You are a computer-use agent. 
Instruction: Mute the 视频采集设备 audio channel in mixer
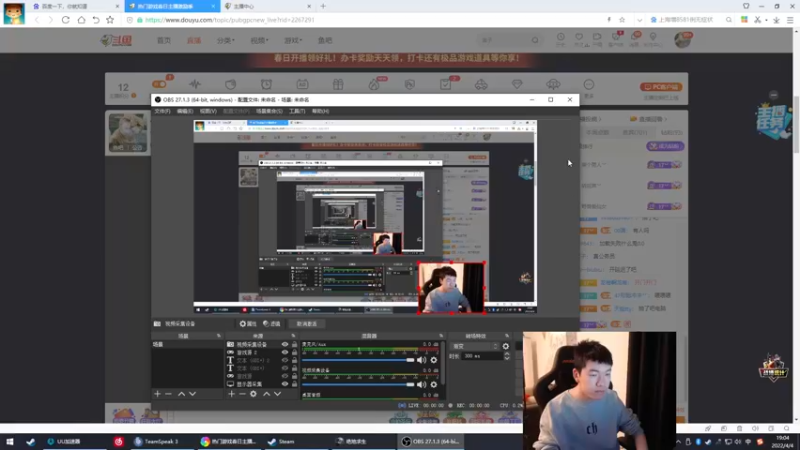(x=421, y=385)
